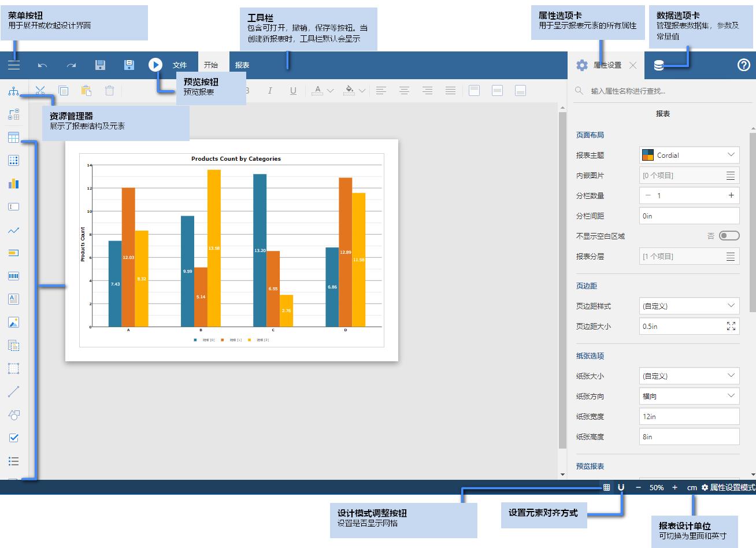Viewport: 756px width, 548px height.
Task: Click the 纸张宽度 12in input field
Action: pos(689,416)
